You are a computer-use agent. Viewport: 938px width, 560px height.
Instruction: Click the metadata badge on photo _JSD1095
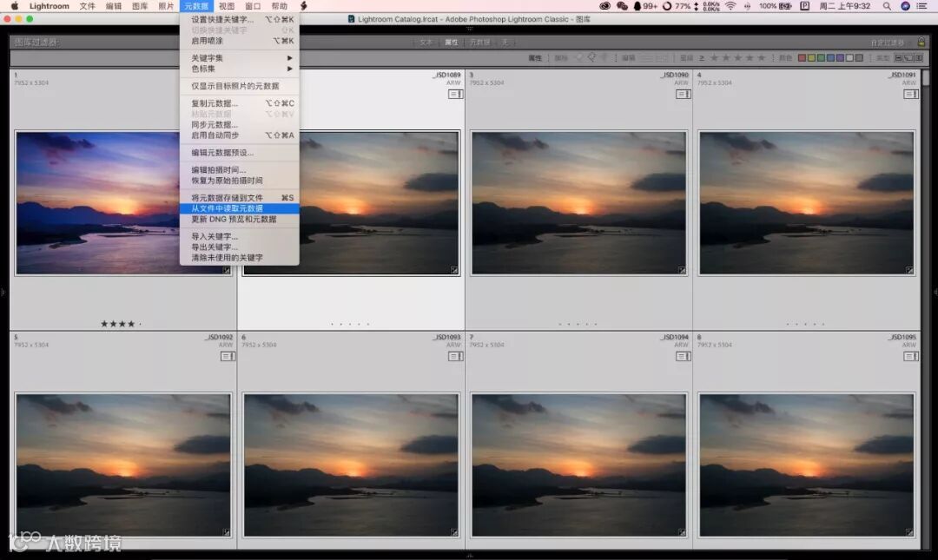point(910,356)
